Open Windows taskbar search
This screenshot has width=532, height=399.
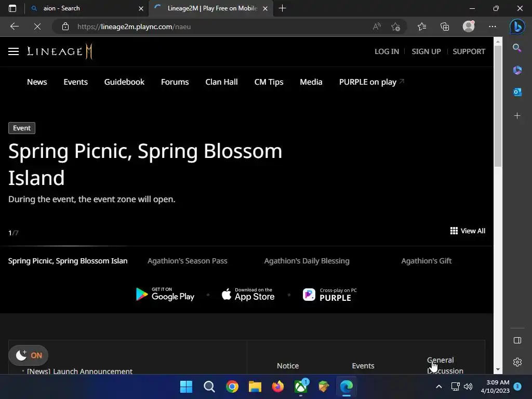click(x=209, y=387)
